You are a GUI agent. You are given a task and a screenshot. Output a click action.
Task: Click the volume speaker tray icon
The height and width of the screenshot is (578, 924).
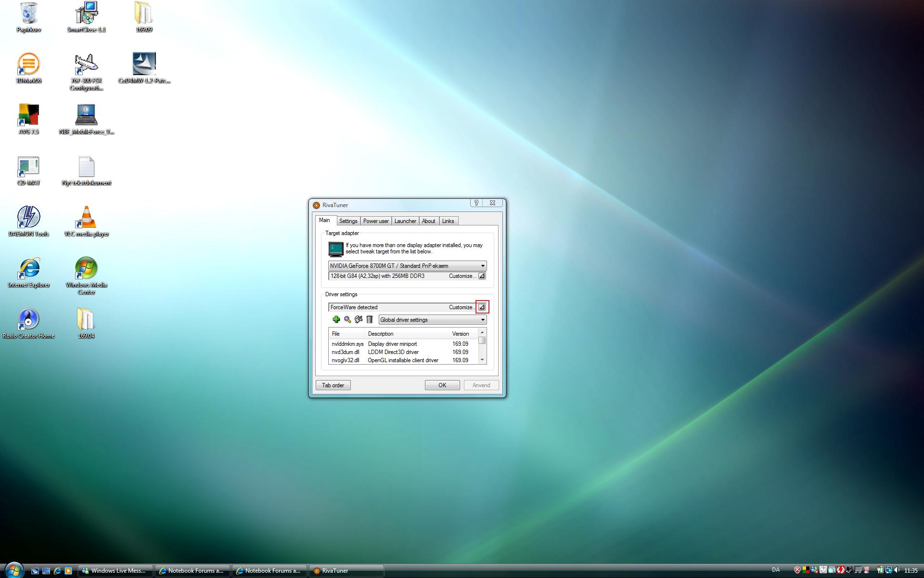pyautogui.click(x=897, y=570)
